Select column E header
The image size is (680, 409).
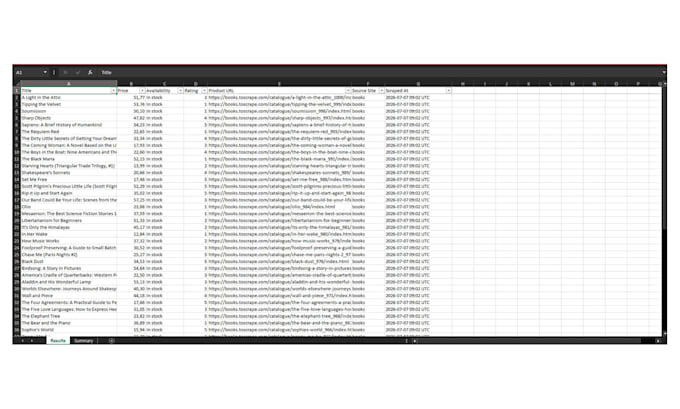pyautogui.click(x=279, y=84)
